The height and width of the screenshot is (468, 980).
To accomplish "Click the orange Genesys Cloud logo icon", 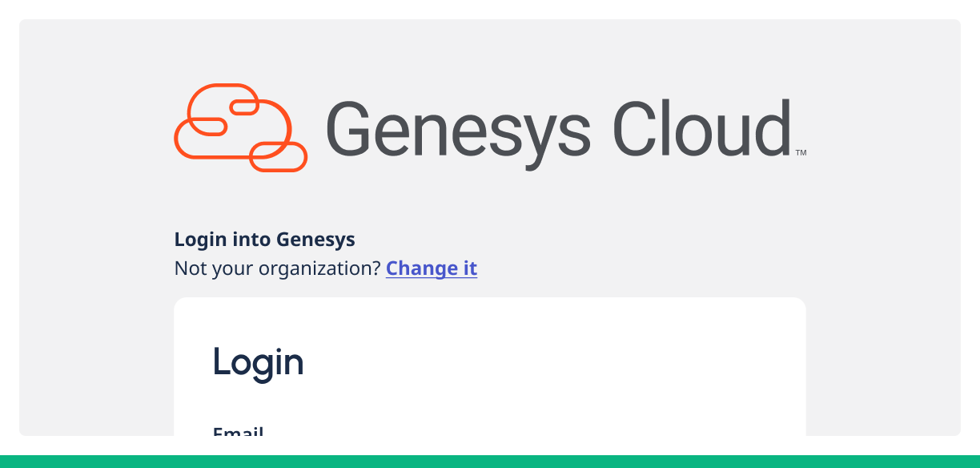I will pos(240,127).
